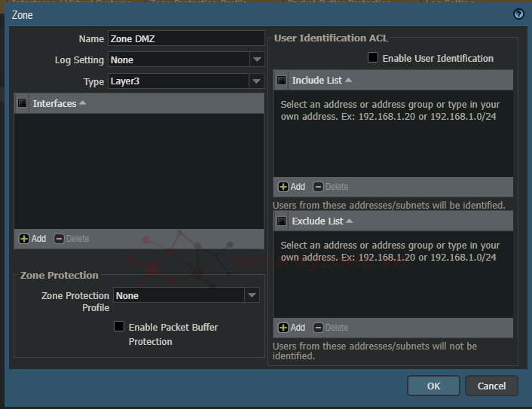The height and width of the screenshot is (409, 532).
Task: Sort Interfaces column using the arrow icon
Action: 83,103
